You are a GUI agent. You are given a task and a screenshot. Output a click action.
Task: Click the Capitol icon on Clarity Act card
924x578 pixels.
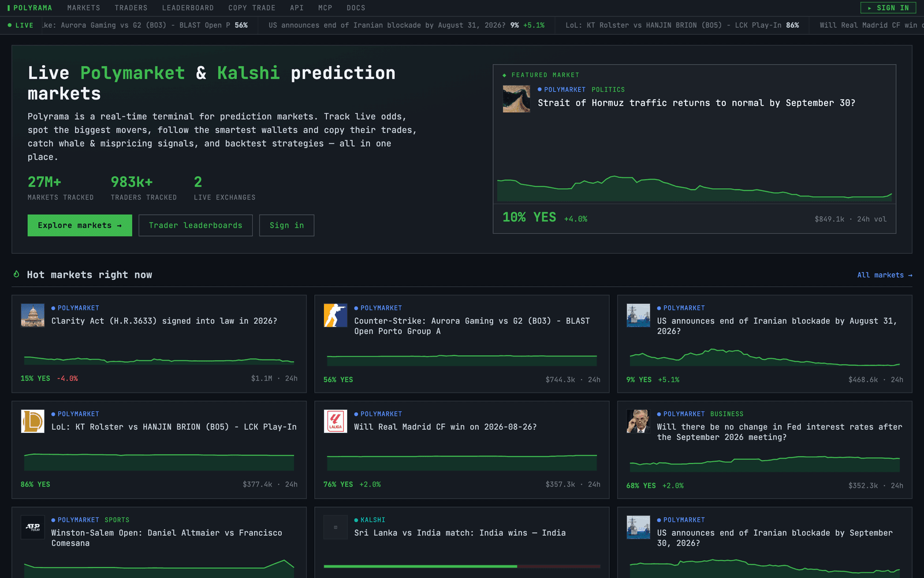pyautogui.click(x=33, y=316)
